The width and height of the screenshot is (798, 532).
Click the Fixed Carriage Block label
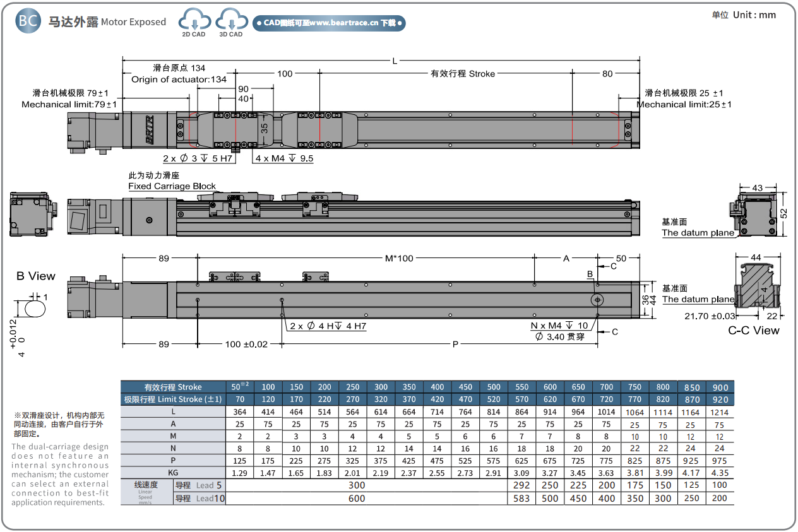172,186
